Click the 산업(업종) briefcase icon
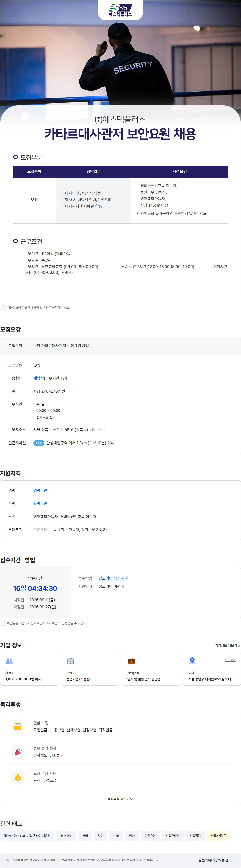This screenshot has width=241, height=868. (x=131, y=661)
